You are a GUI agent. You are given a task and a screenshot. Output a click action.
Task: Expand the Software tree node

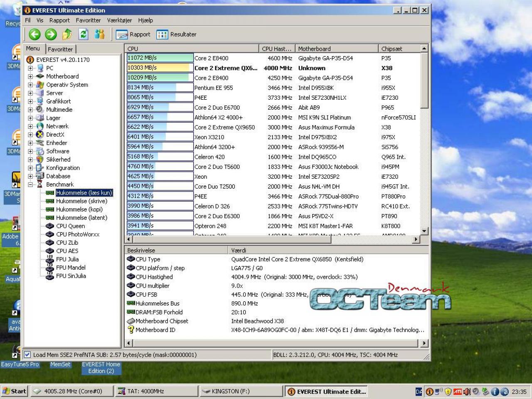pyautogui.click(x=30, y=151)
